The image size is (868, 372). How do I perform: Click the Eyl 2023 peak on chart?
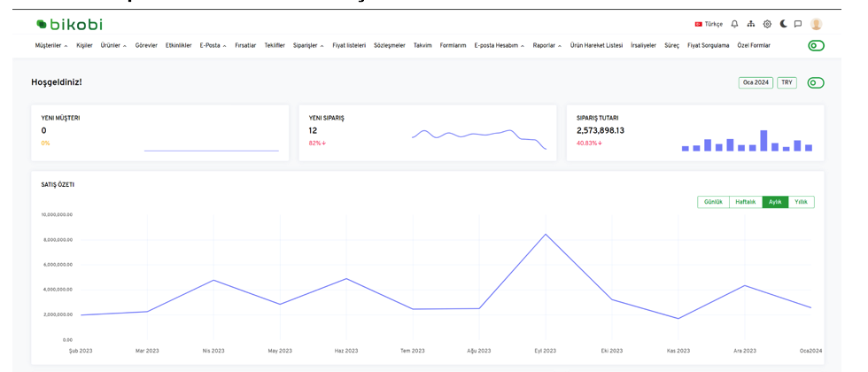[546, 235]
